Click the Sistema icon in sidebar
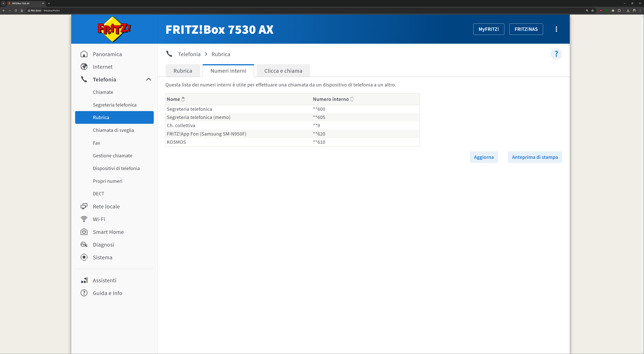644x354 pixels. (x=84, y=257)
